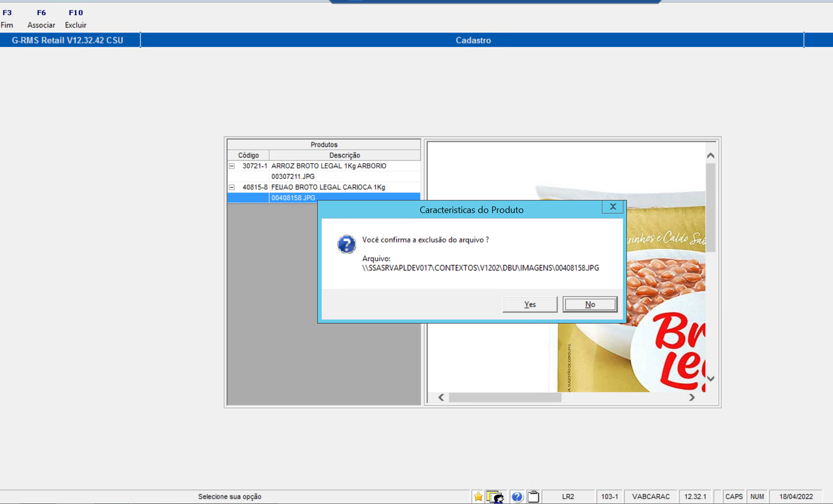Confirm deletion with the Yes button

coord(530,304)
